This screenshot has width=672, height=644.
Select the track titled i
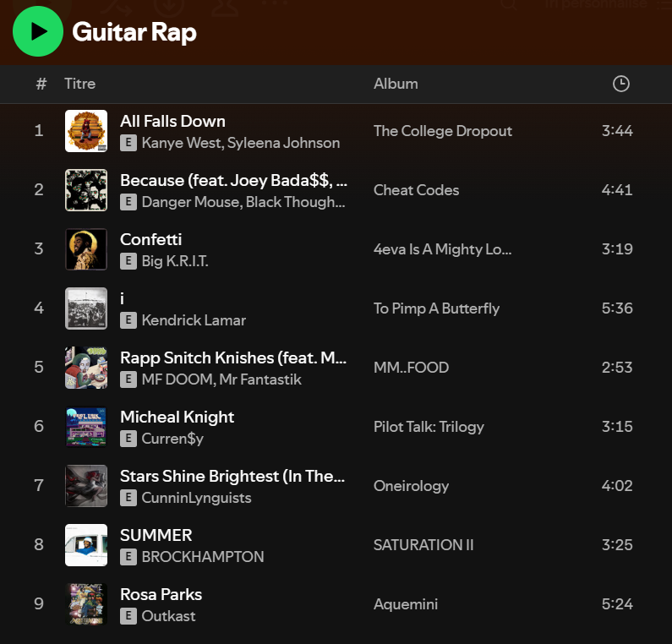click(x=122, y=298)
